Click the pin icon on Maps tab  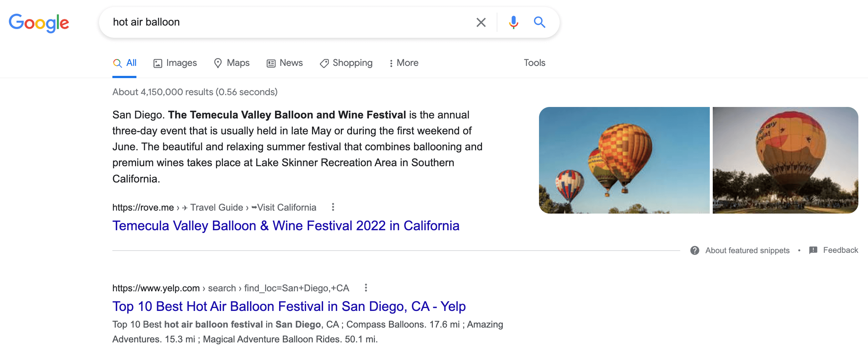tap(218, 63)
